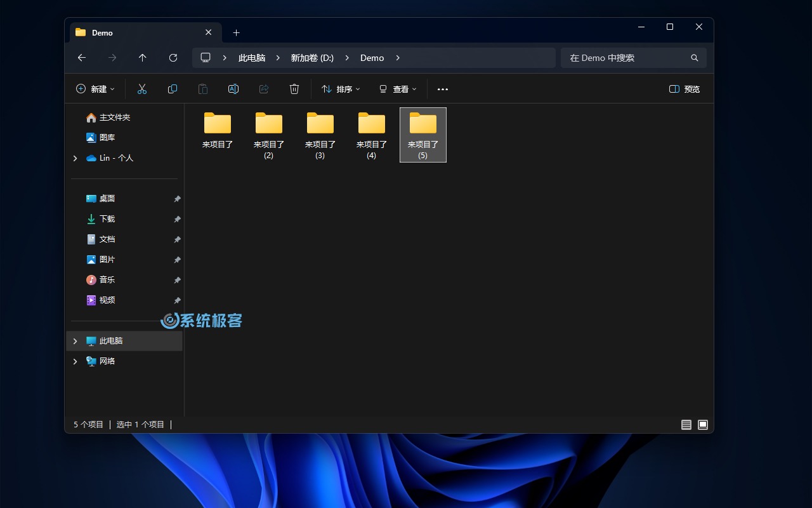
Task: Unpin 视频 via its pin icon
Action: point(177,300)
